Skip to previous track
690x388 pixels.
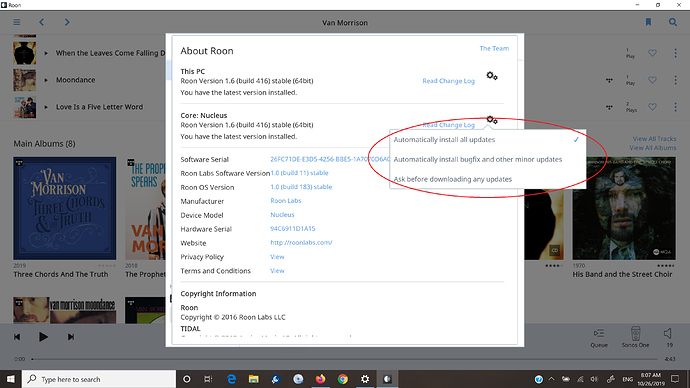(17, 337)
